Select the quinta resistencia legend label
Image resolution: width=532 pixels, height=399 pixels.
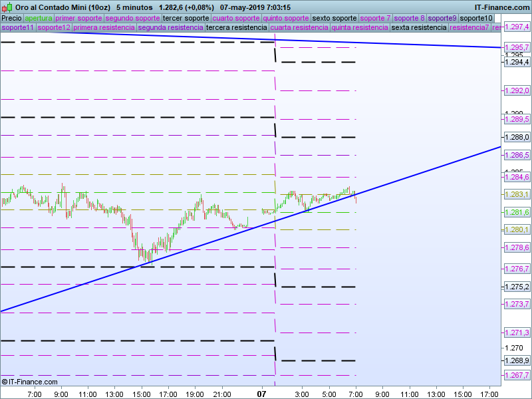tap(360, 27)
